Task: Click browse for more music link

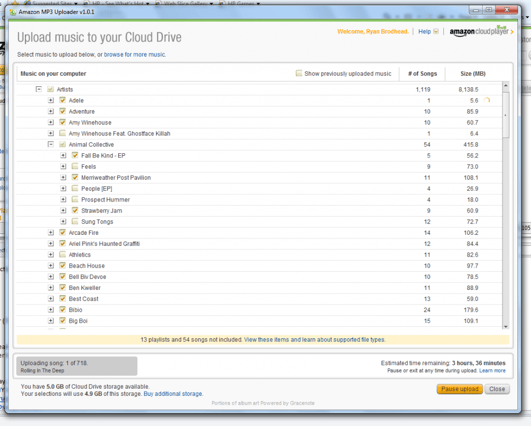Action: [x=134, y=55]
